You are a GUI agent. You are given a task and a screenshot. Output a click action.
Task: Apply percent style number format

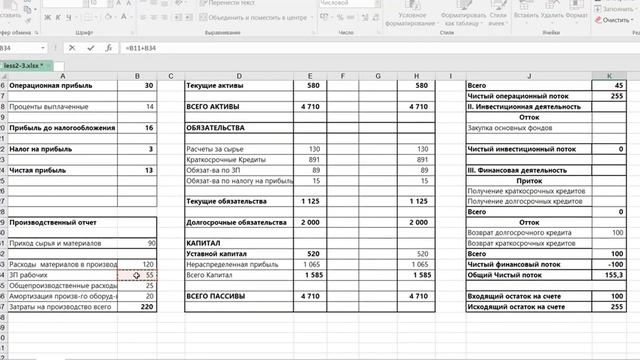pos(340,18)
